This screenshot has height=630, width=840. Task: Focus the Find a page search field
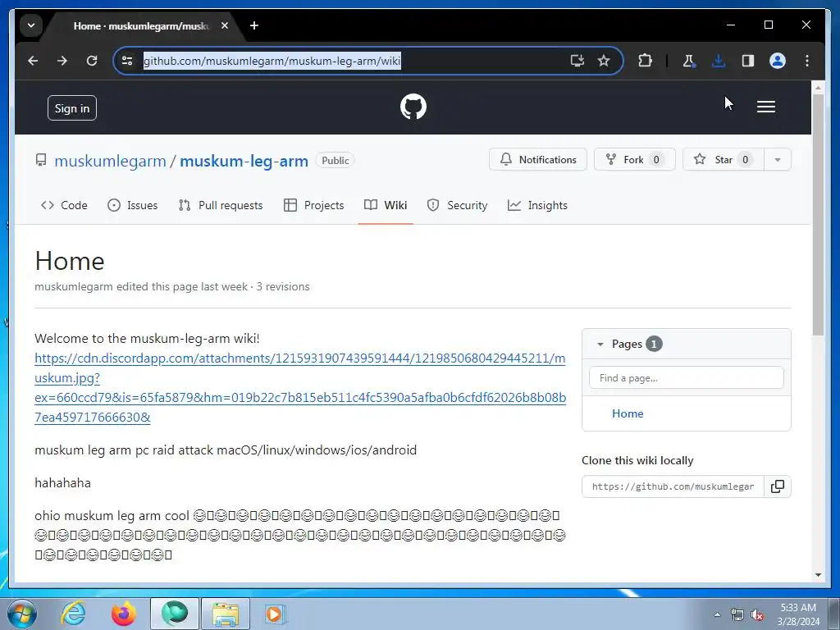pos(687,377)
